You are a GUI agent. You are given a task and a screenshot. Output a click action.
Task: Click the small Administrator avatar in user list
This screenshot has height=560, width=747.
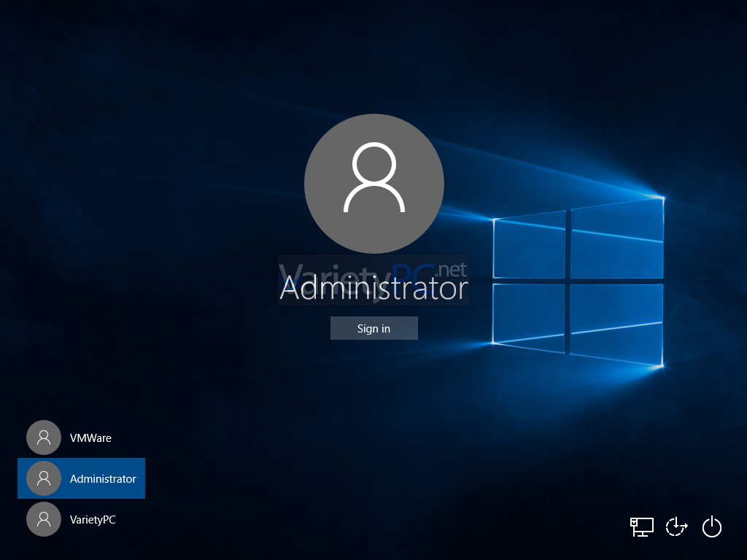(44, 478)
